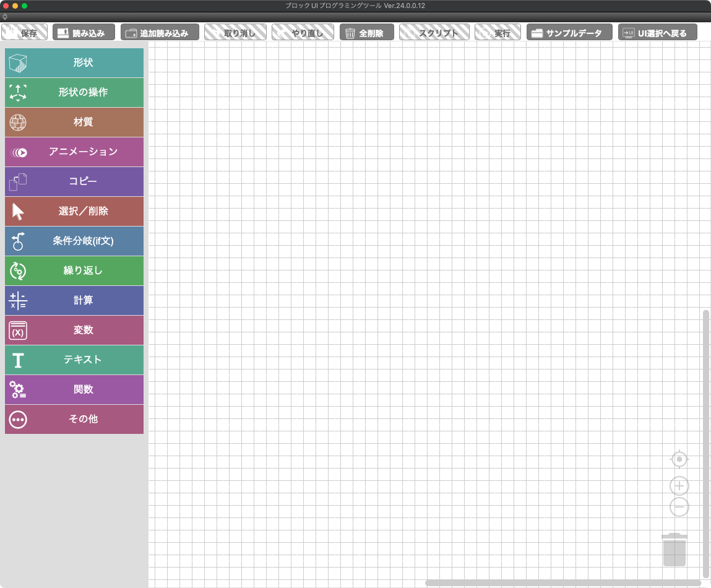
Task: Click the 保存 (save) toolbar button
Action: coord(25,33)
